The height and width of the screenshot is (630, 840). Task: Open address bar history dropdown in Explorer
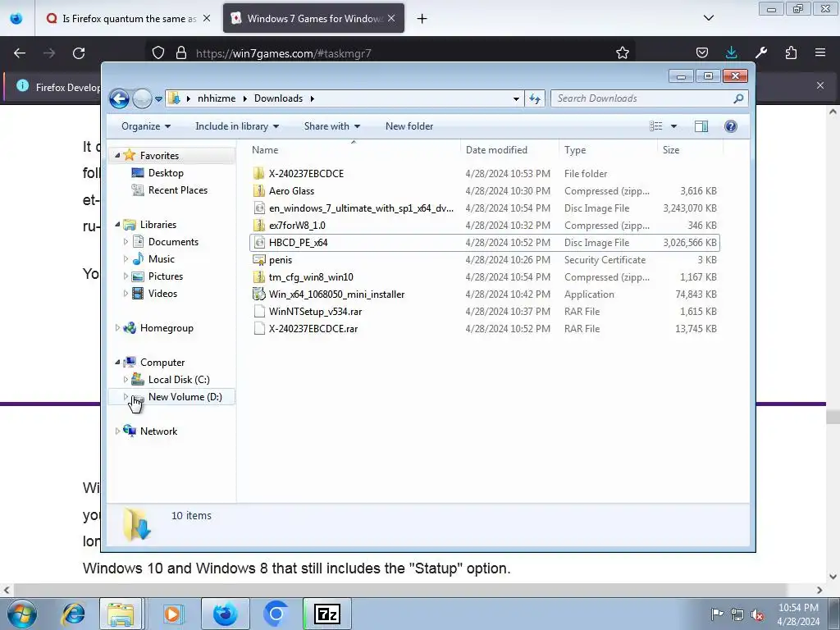(x=516, y=98)
